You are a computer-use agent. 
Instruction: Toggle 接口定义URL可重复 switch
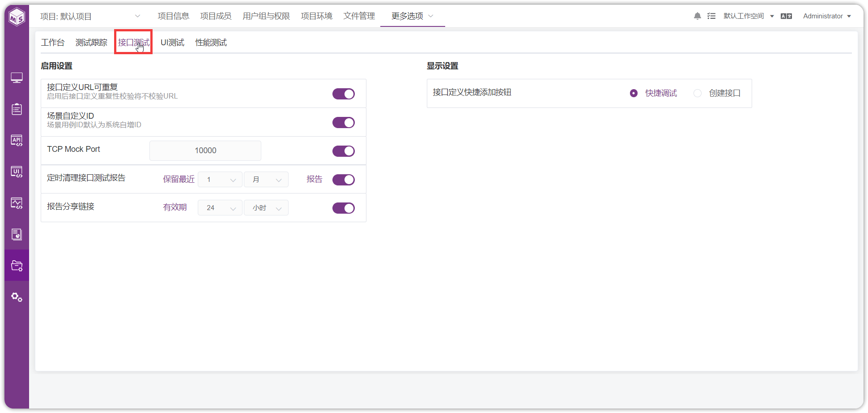[344, 94]
